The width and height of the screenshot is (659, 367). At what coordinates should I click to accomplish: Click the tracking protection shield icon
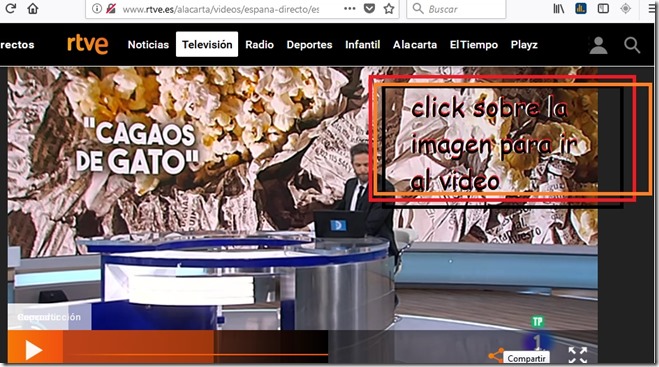[111, 9]
